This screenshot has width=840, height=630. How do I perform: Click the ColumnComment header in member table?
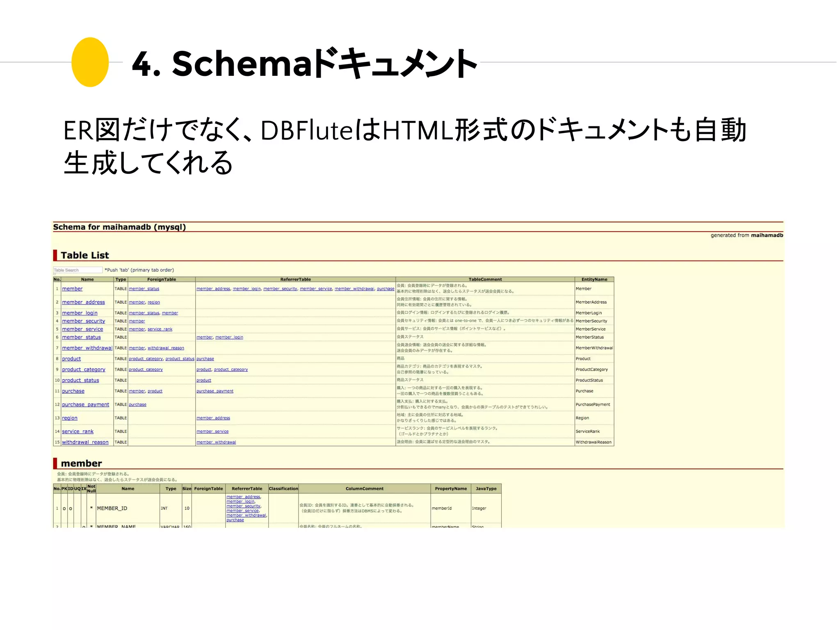(x=364, y=488)
